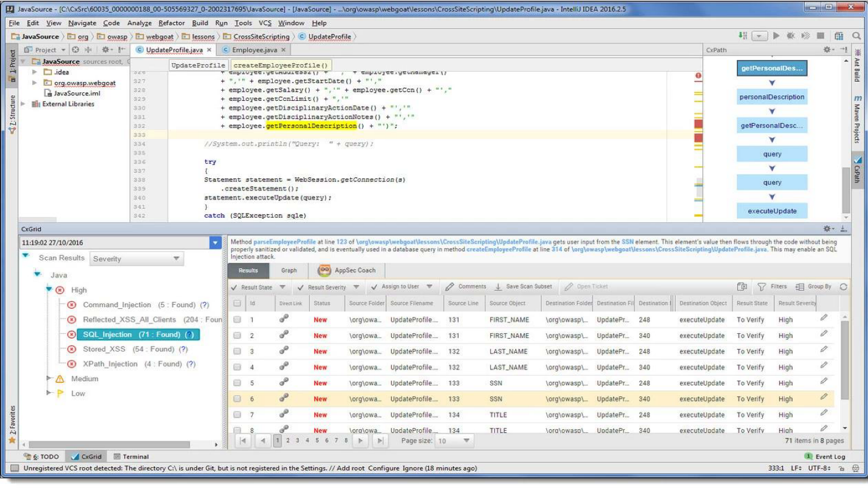Click the Group By button
This screenshot has height=488, width=868.
coord(813,286)
